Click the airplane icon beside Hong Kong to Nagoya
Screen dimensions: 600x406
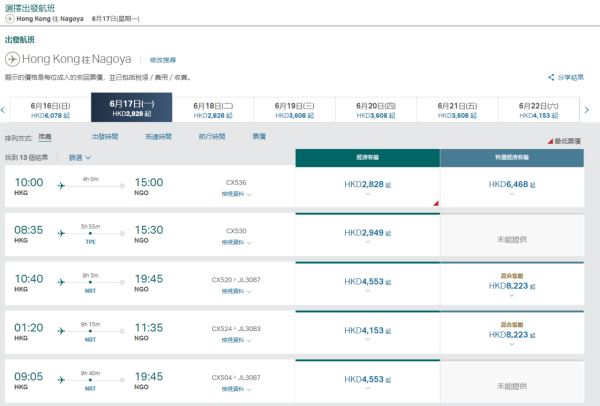pyautogui.click(x=13, y=59)
